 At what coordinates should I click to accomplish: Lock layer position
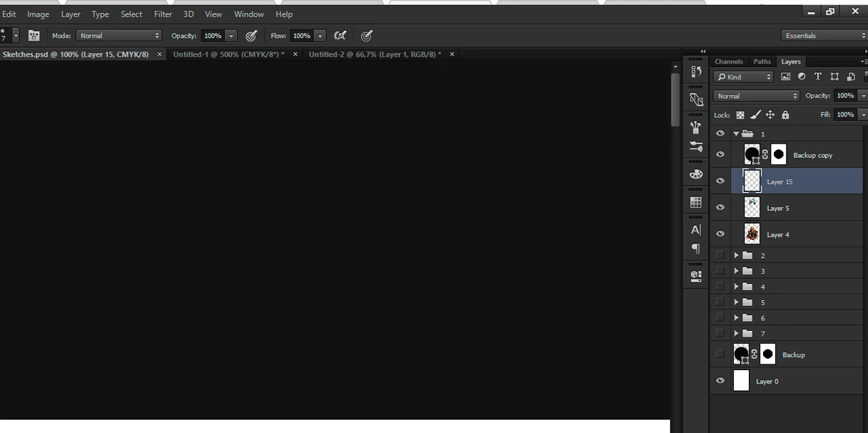pyautogui.click(x=770, y=115)
